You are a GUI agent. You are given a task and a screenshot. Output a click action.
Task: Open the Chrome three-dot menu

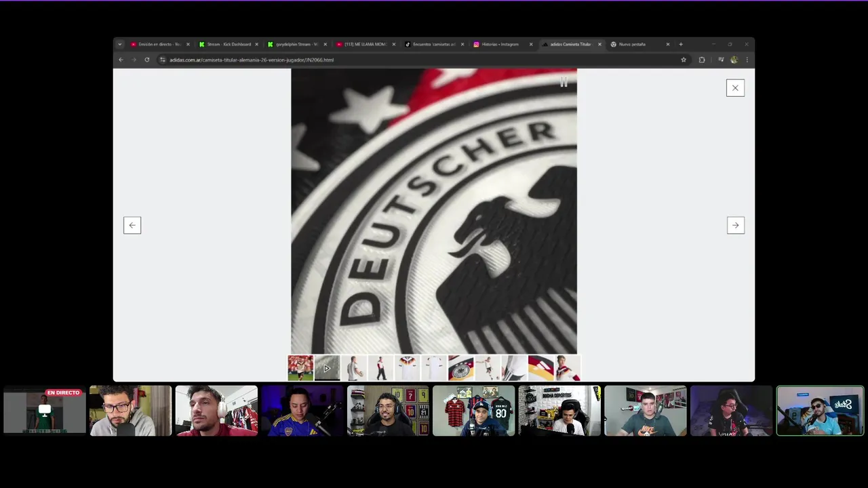coord(747,60)
